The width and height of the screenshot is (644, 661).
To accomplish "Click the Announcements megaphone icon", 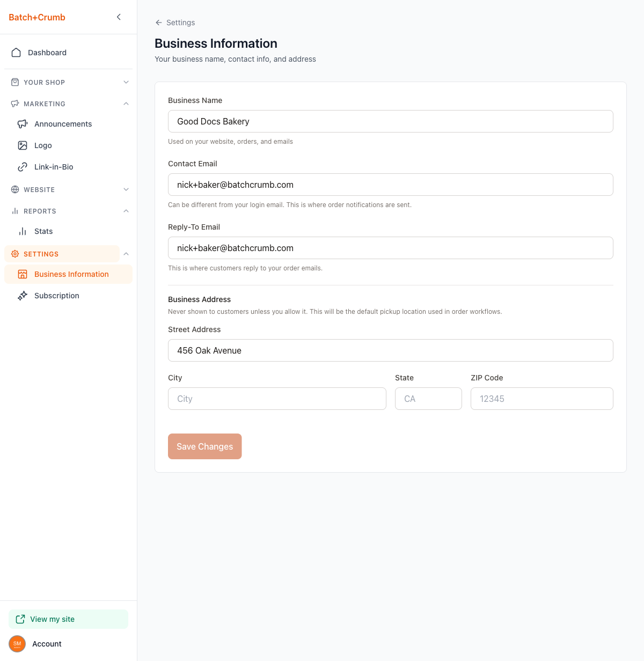I will [x=23, y=124].
